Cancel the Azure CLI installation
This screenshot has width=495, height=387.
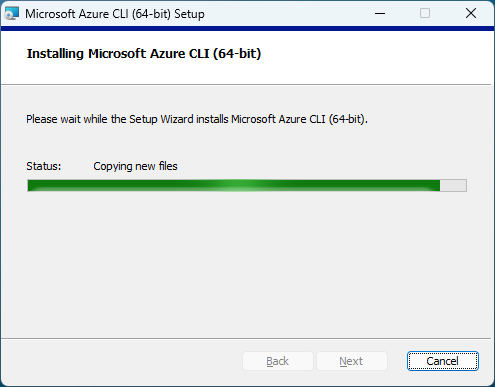pyautogui.click(x=443, y=361)
